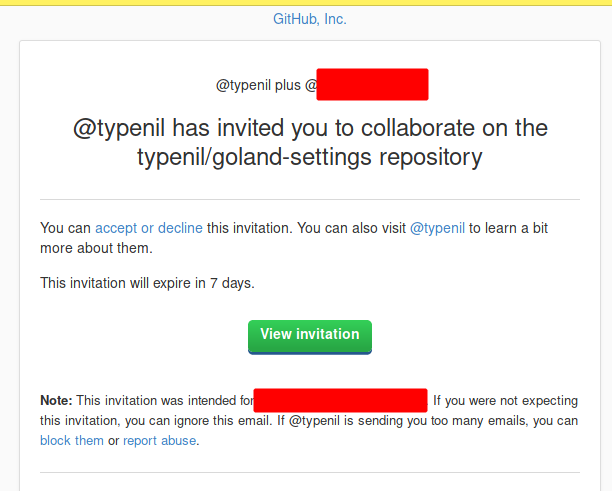Click the typenil/goland-settings repository heading text
Viewport: 612px width, 491px height.
point(310,157)
